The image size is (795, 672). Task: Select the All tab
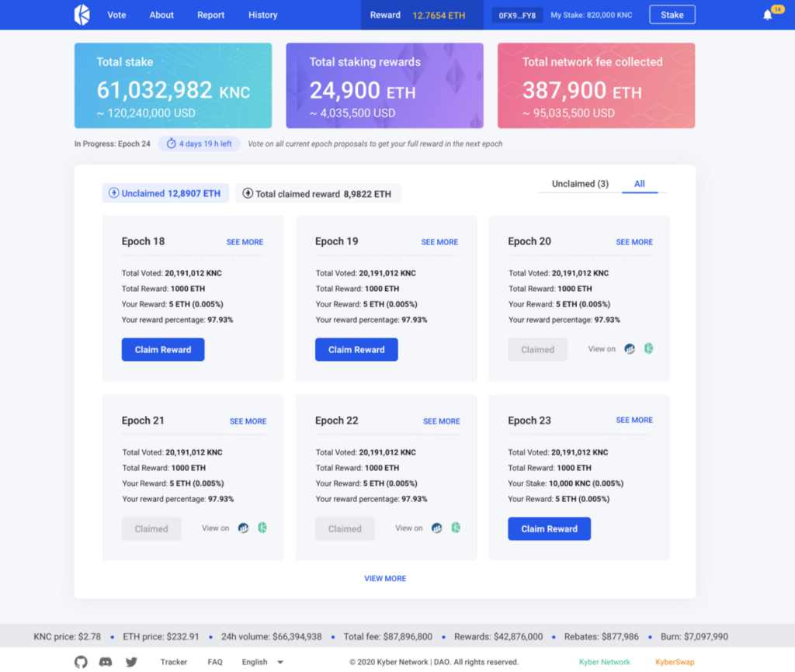[x=640, y=184]
